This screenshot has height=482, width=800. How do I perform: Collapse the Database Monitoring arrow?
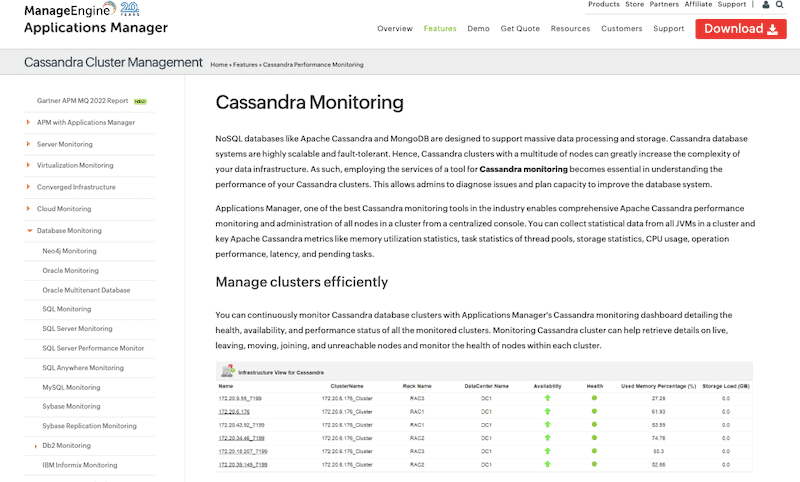click(30, 231)
